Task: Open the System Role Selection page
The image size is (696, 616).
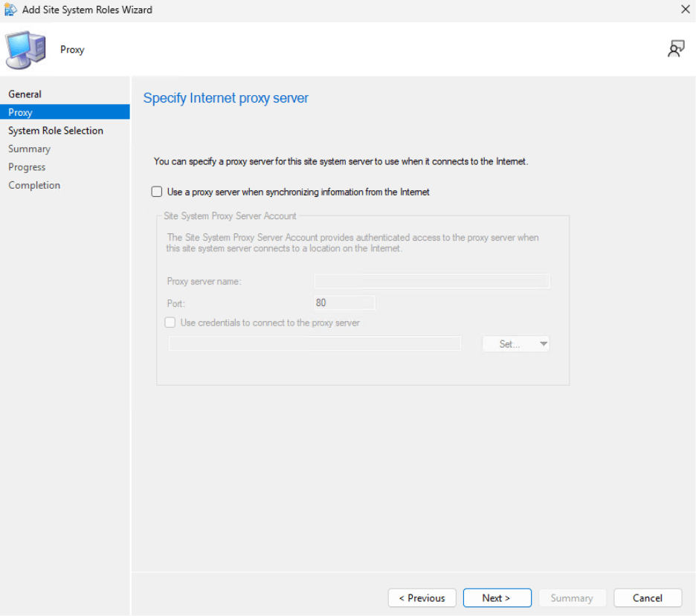Action: point(55,130)
